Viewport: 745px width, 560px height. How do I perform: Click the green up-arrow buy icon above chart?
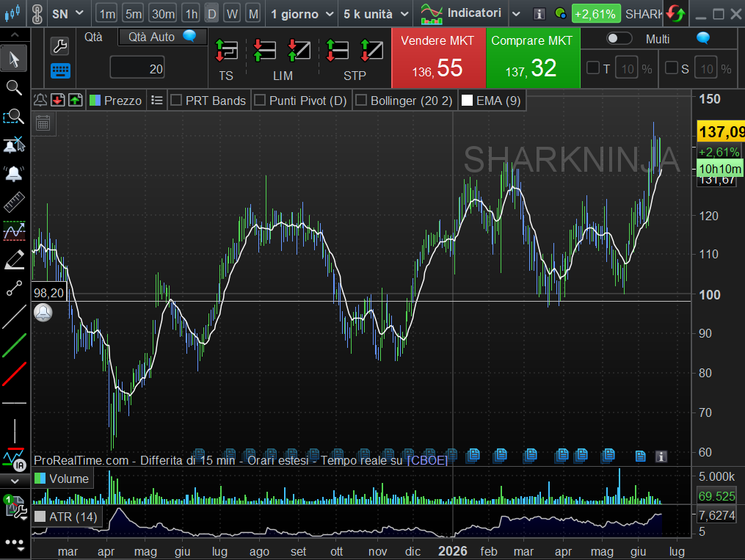tap(75, 101)
